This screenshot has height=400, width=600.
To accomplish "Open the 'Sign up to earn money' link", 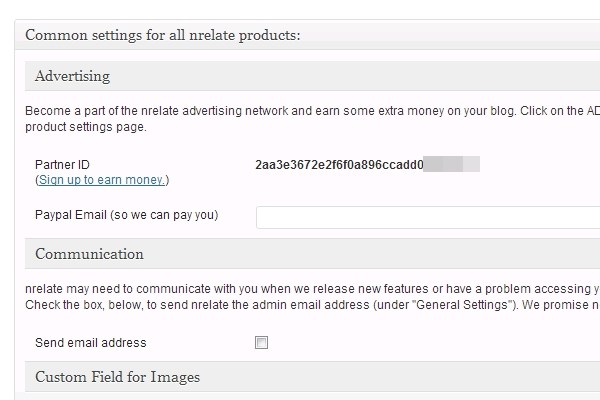I will [x=102, y=180].
